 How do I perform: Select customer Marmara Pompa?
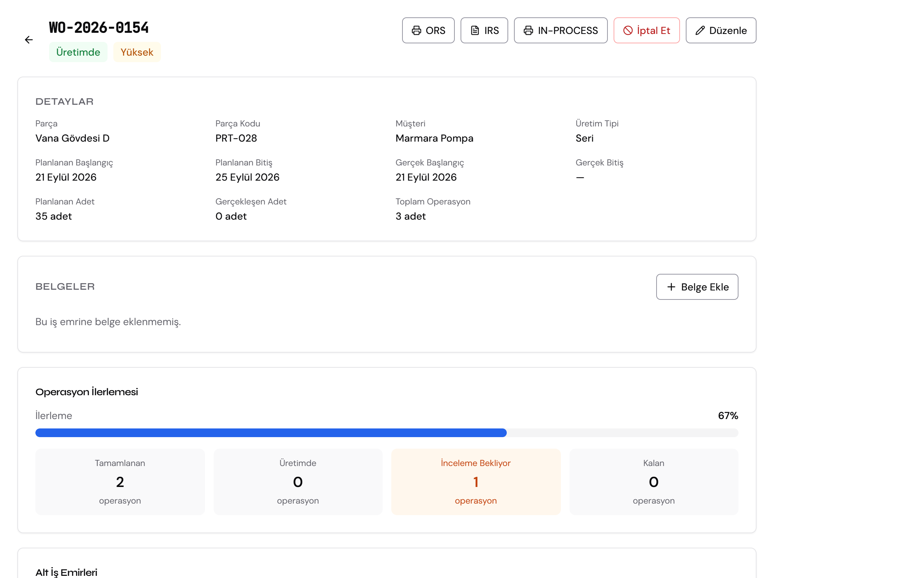[434, 138]
